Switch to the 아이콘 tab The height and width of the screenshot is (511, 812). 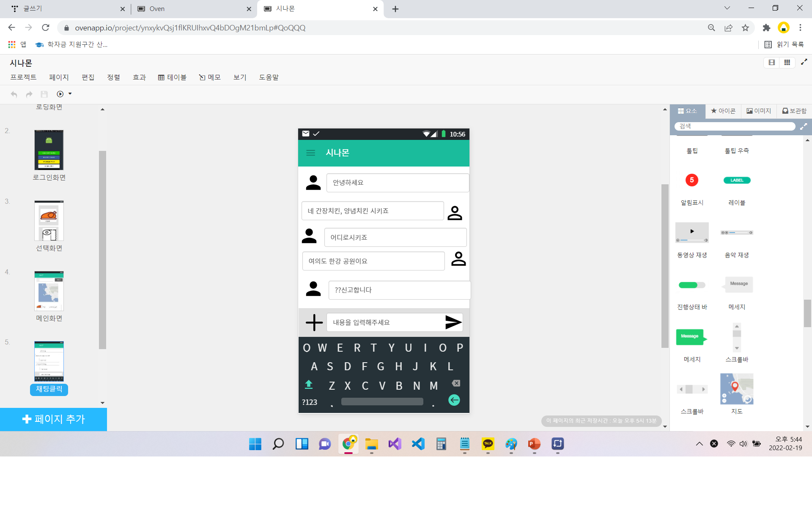[723, 111]
